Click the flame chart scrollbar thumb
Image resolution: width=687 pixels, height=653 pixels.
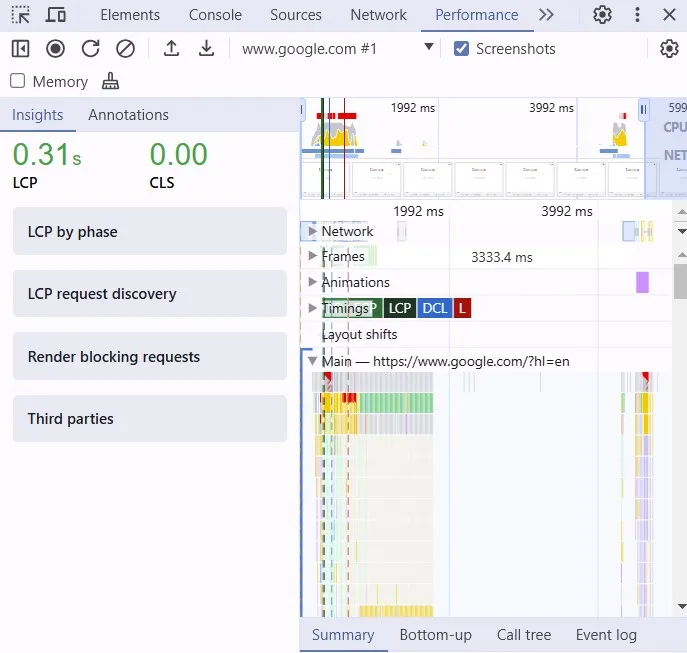[680, 281]
